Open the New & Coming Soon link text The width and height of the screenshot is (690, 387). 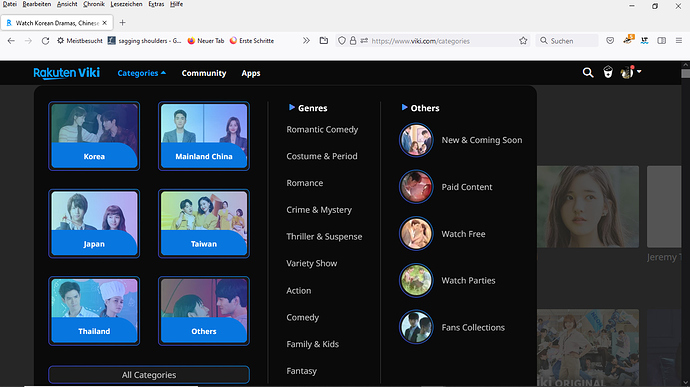[x=482, y=140]
